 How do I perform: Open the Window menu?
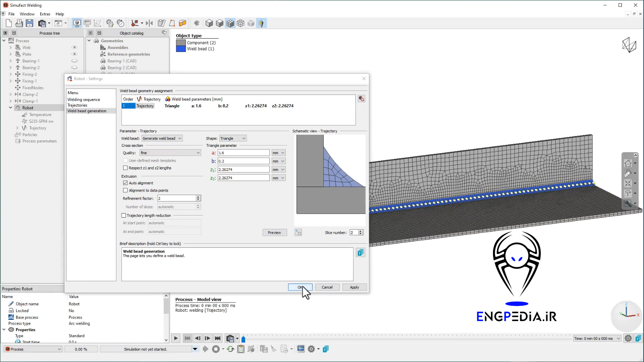tap(27, 14)
